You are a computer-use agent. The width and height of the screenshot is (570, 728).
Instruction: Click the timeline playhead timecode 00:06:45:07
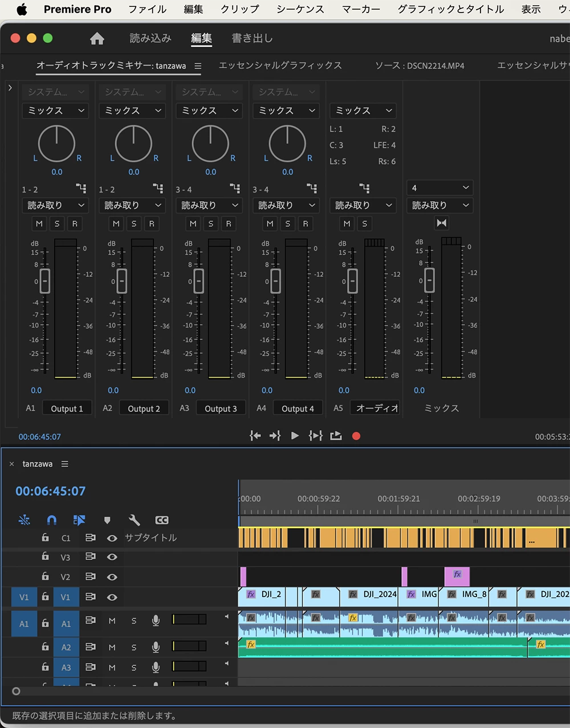[x=51, y=491]
